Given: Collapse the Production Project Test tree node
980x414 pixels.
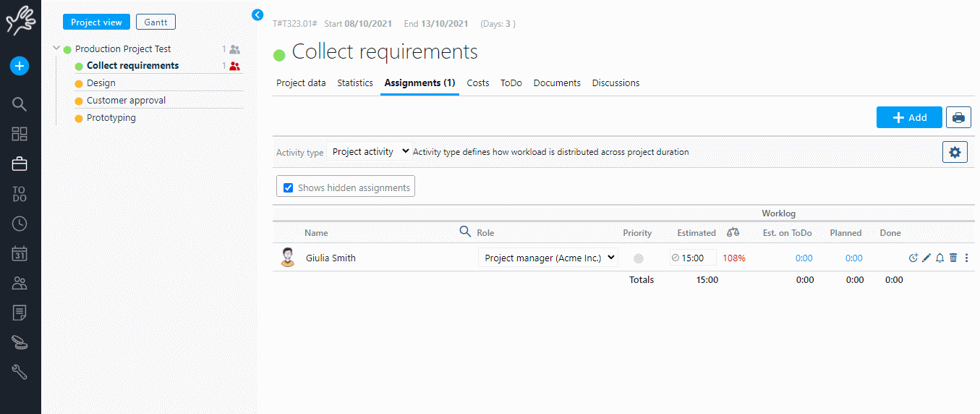Looking at the screenshot, I should 56,48.
